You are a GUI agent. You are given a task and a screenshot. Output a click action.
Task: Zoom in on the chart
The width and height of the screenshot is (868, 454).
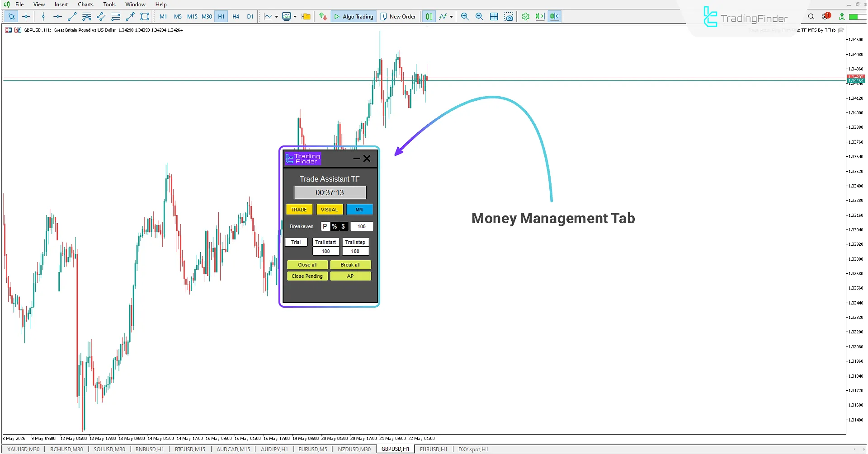465,16
